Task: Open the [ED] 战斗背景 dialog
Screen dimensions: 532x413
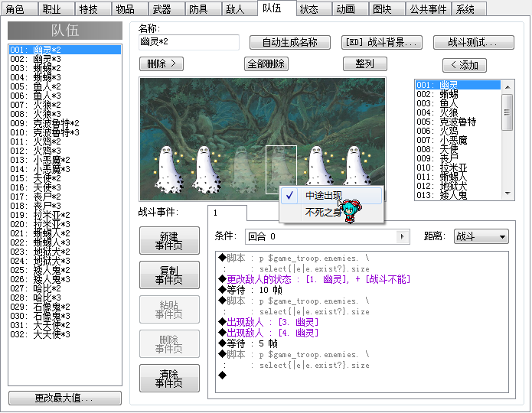Action: [382, 42]
